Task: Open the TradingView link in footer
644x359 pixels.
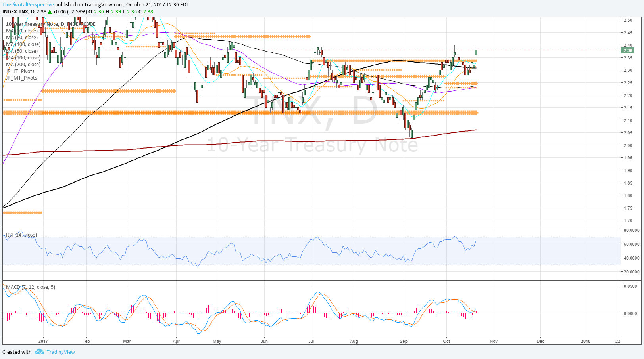Action: coord(61,352)
